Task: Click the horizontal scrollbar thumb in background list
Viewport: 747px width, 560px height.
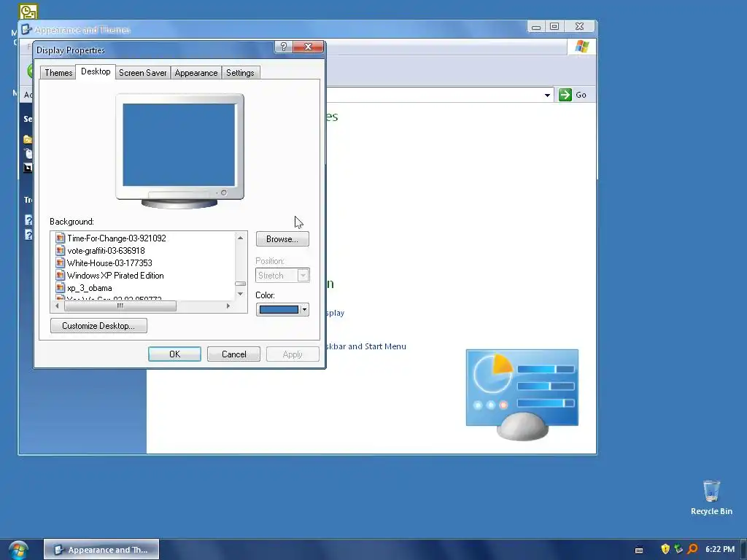Action: pyautogui.click(x=120, y=306)
